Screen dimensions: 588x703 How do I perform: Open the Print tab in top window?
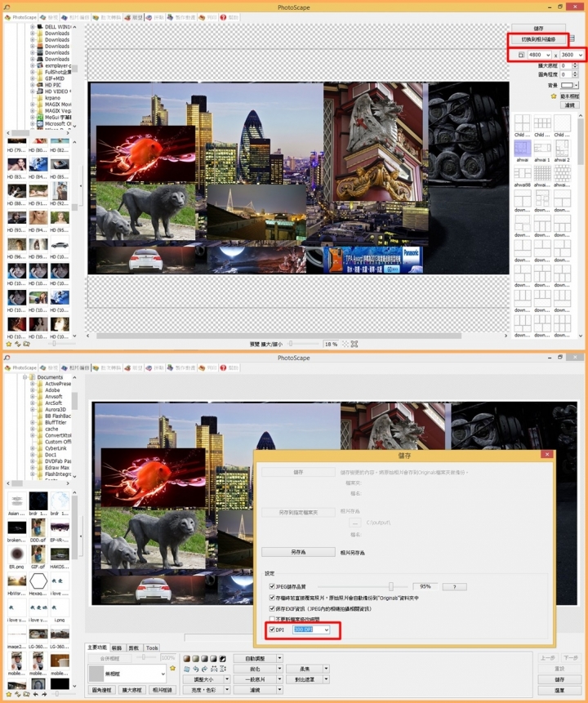(x=208, y=17)
